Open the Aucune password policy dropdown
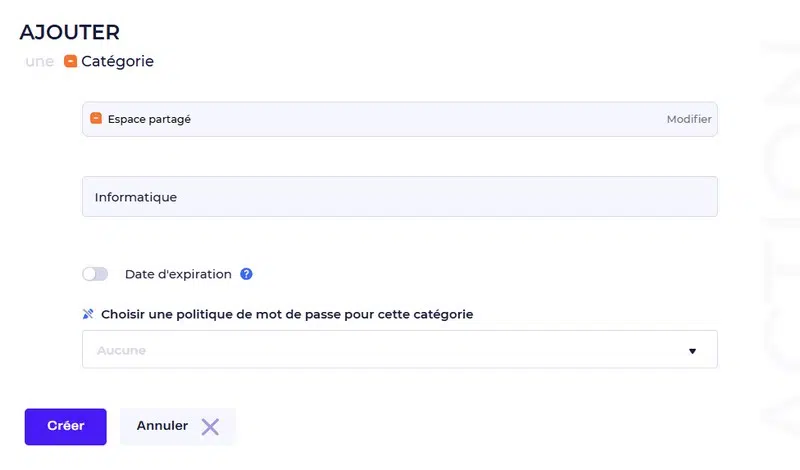The image size is (800, 470). pos(399,350)
